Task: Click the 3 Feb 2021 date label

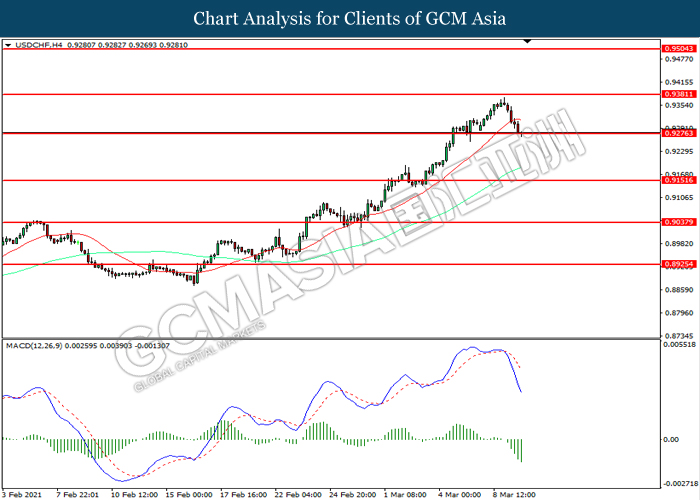Action: (22, 495)
